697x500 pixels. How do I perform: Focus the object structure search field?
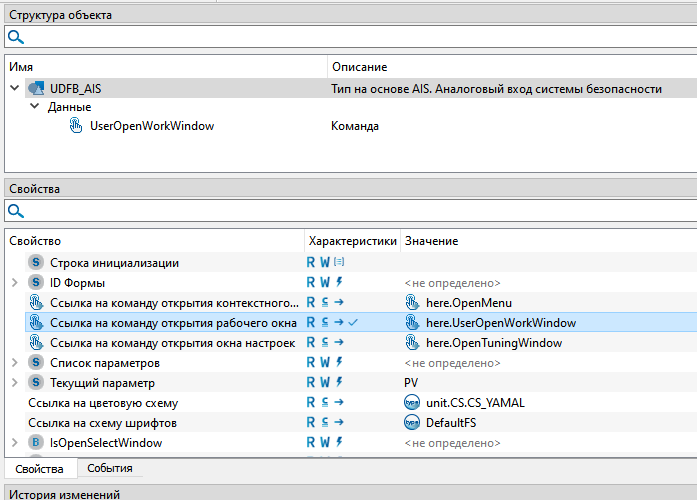pyautogui.click(x=350, y=37)
